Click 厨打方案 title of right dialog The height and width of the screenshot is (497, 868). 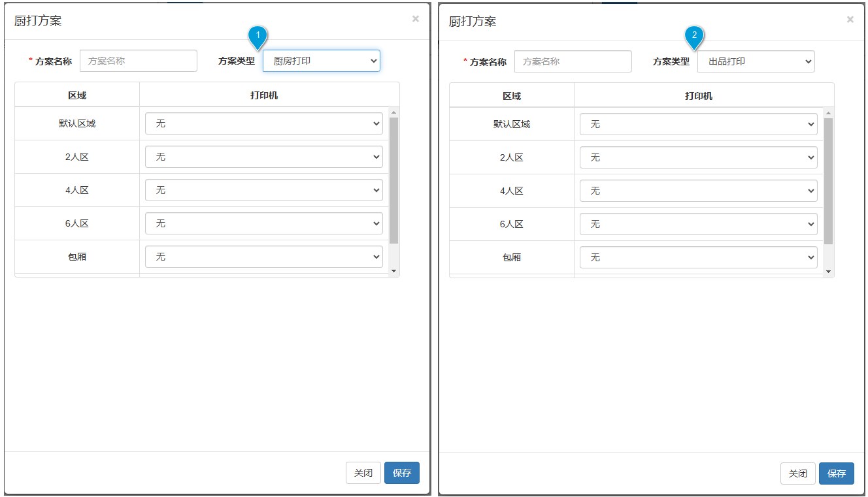pos(473,22)
